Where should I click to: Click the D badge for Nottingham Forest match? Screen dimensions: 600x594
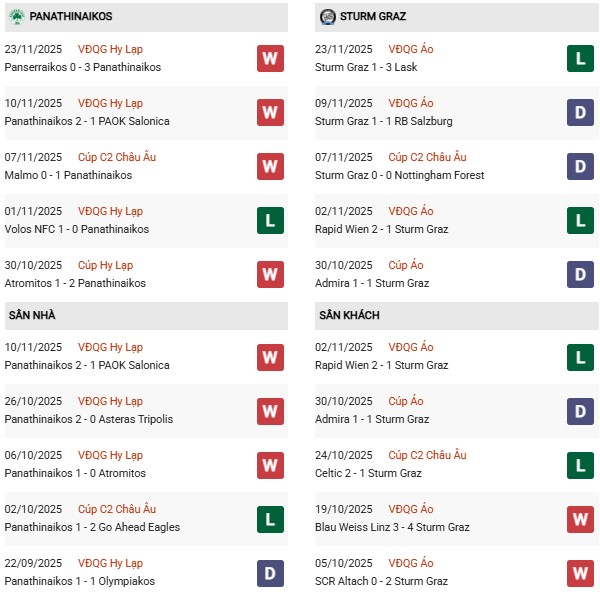[580, 166]
